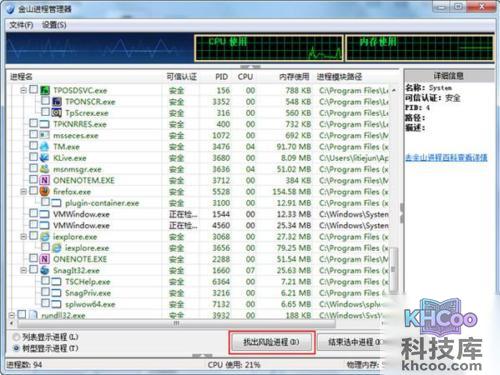
Task: Sort by 进程名 column header
Action: [x=21, y=77]
